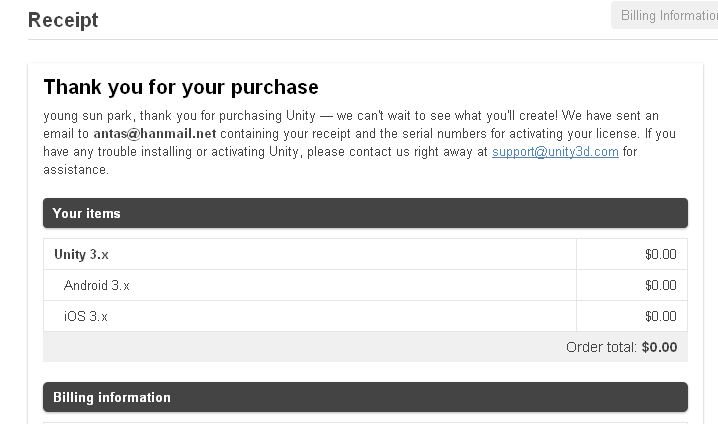Click the Android 3.x price $0.00
Image resolution: width=718 pixels, height=424 pixels.
pos(660,285)
